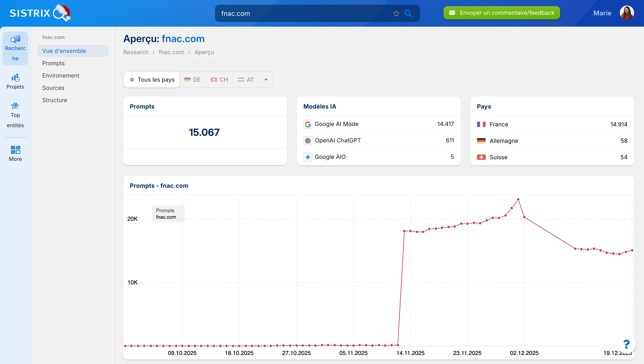Switch country filter to AT
This screenshot has height=364, width=644.
(246, 80)
